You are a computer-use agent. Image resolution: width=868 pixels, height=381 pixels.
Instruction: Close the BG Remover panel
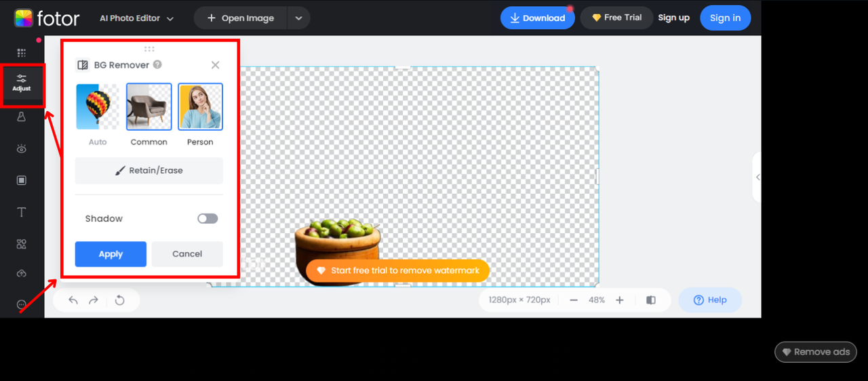point(215,65)
